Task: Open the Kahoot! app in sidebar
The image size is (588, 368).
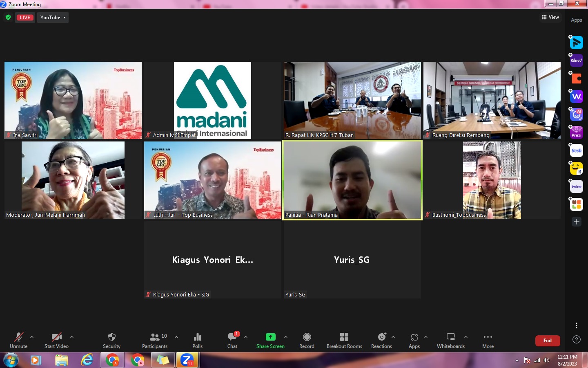Action: 576,61
